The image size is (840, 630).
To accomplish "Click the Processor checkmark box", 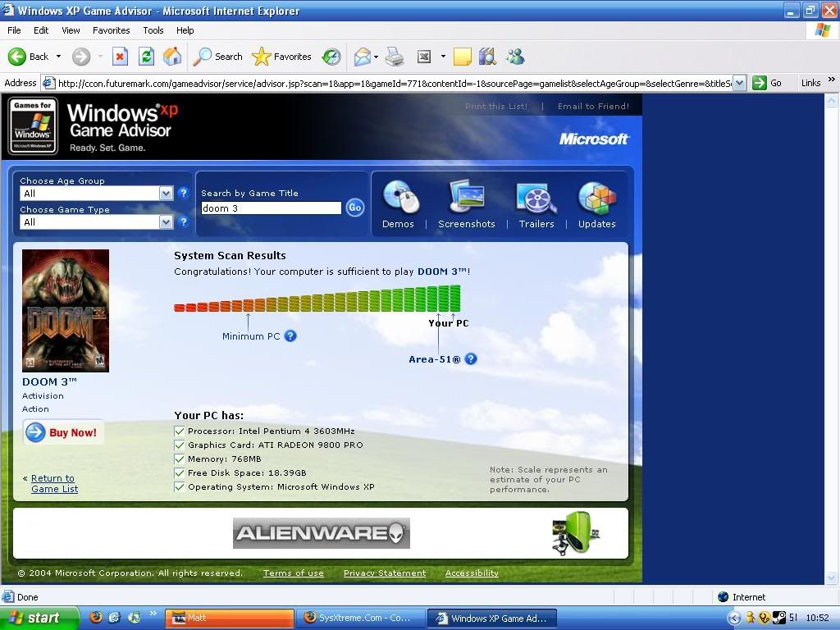I will [180, 431].
